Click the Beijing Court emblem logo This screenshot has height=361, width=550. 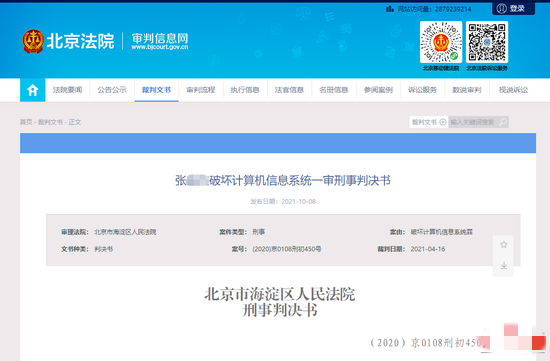click(x=33, y=41)
